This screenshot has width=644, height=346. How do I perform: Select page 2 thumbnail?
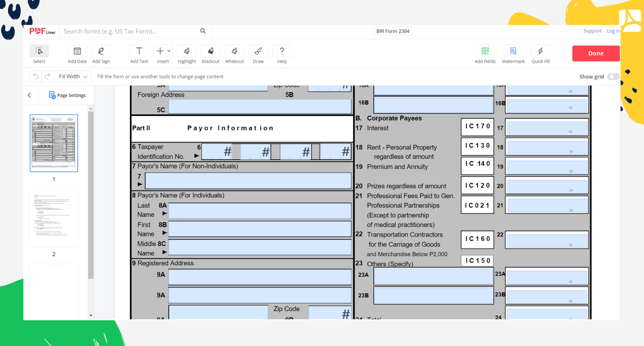point(54,218)
